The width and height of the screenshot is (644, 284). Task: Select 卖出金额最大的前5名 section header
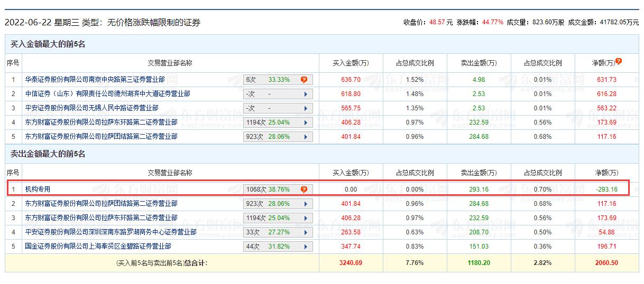click(x=48, y=154)
